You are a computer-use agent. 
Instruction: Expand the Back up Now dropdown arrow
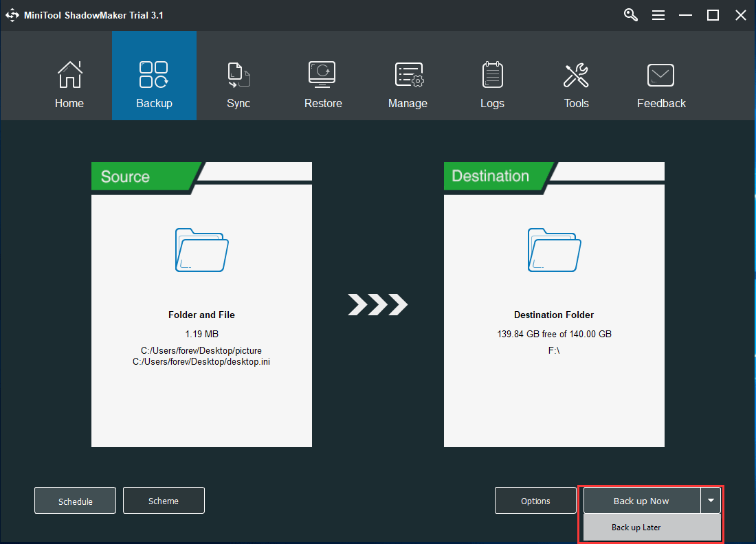tap(711, 501)
